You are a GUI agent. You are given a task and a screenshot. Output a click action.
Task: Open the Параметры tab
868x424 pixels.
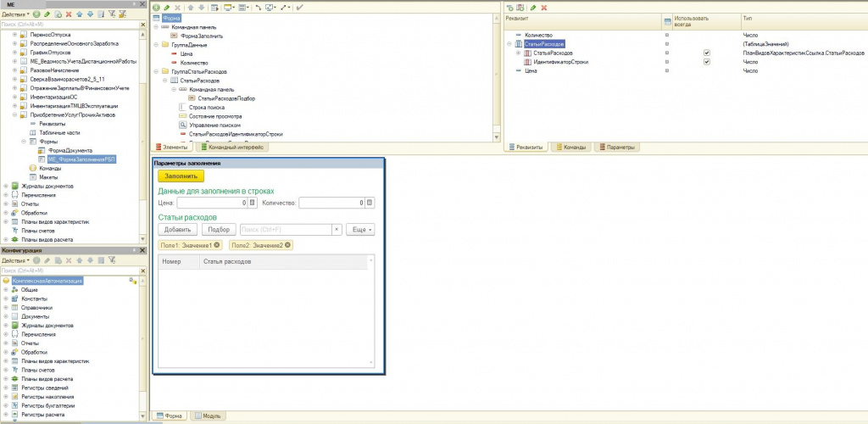click(x=616, y=147)
